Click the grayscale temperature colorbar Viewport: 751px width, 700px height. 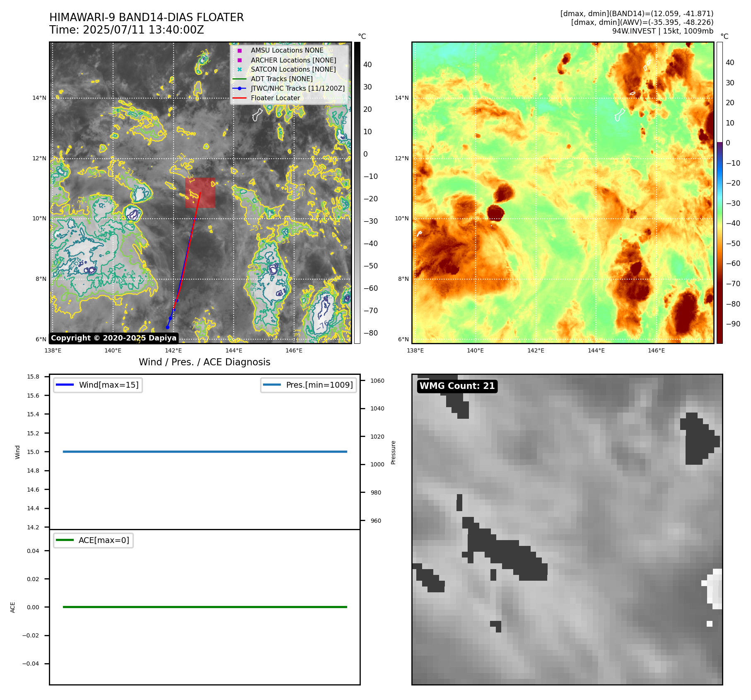point(357,193)
